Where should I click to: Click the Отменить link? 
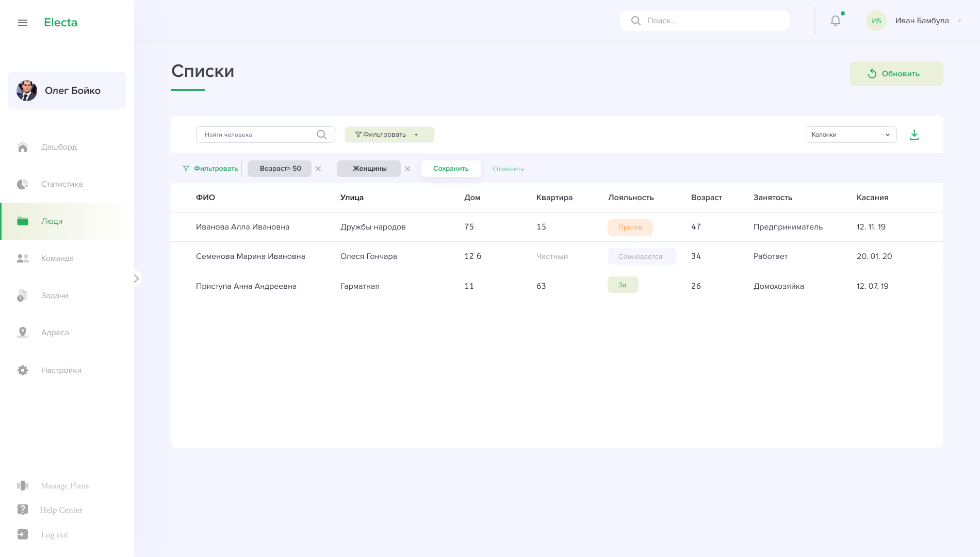pyautogui.click(x=508, y=169)
